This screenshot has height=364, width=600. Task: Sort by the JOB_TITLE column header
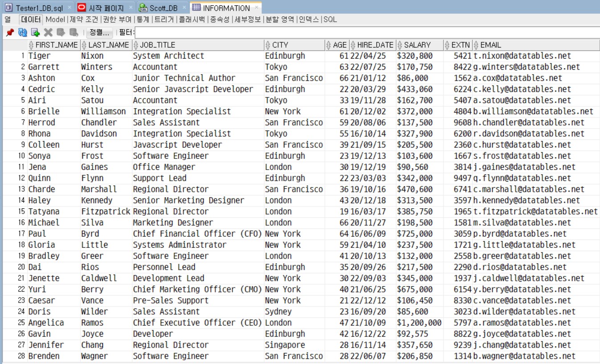tap(198, 45)
